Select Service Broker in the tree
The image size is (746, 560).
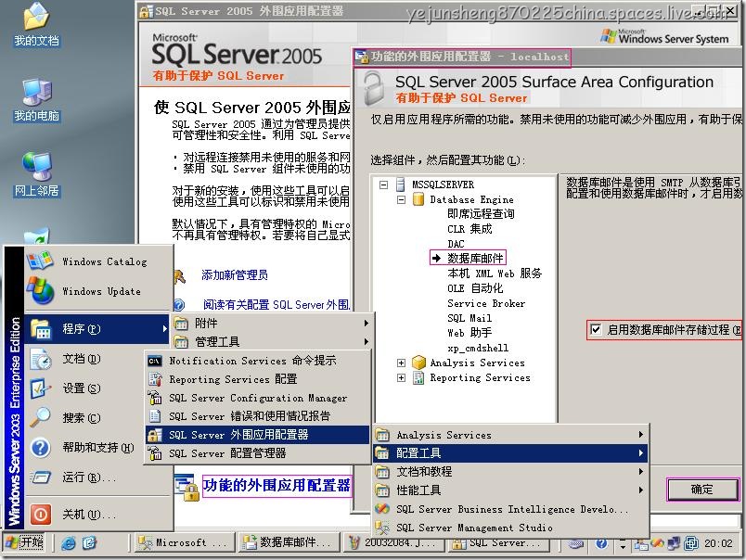(x=486, y=303)
